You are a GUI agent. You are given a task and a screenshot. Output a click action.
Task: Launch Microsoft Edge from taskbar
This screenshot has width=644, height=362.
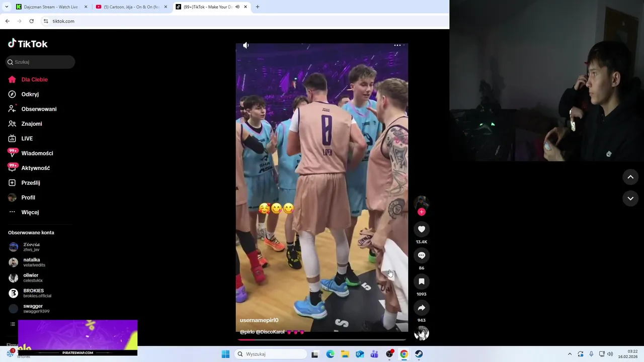(330, 354)
